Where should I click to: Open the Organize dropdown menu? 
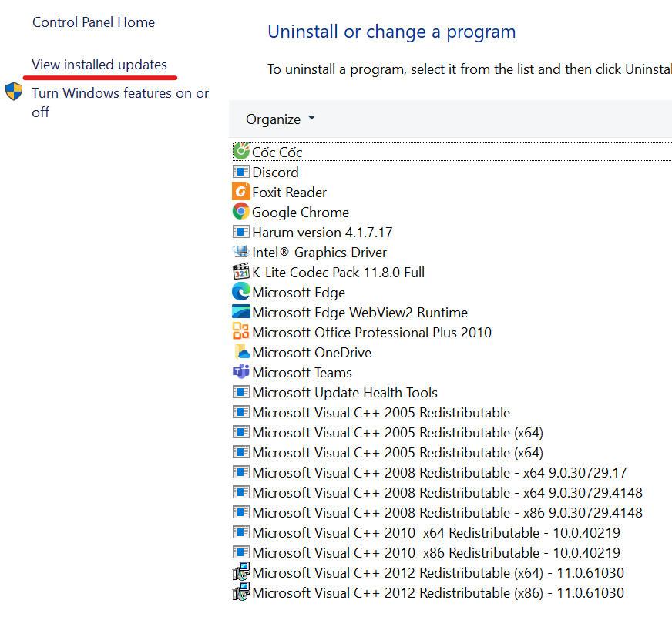coord(280,119)
